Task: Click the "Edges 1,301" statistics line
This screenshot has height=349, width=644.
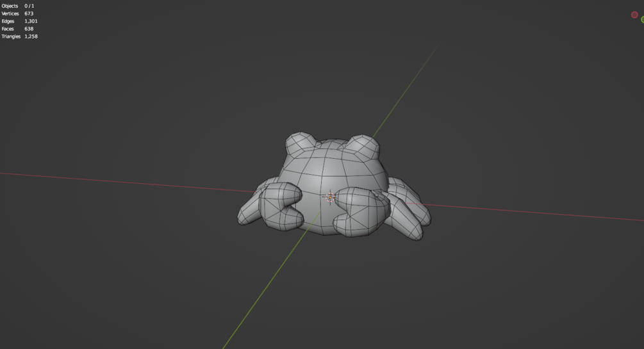Action: 19,21
